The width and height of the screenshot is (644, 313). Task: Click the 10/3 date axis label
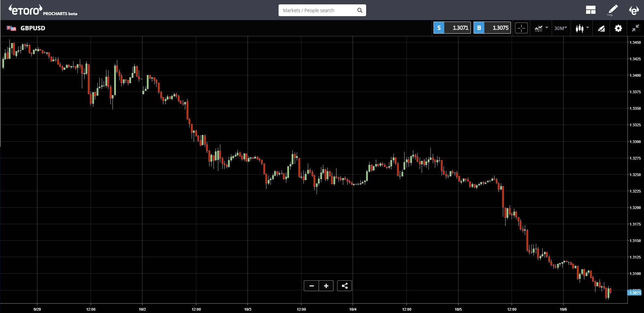click(x=248, y=309)
